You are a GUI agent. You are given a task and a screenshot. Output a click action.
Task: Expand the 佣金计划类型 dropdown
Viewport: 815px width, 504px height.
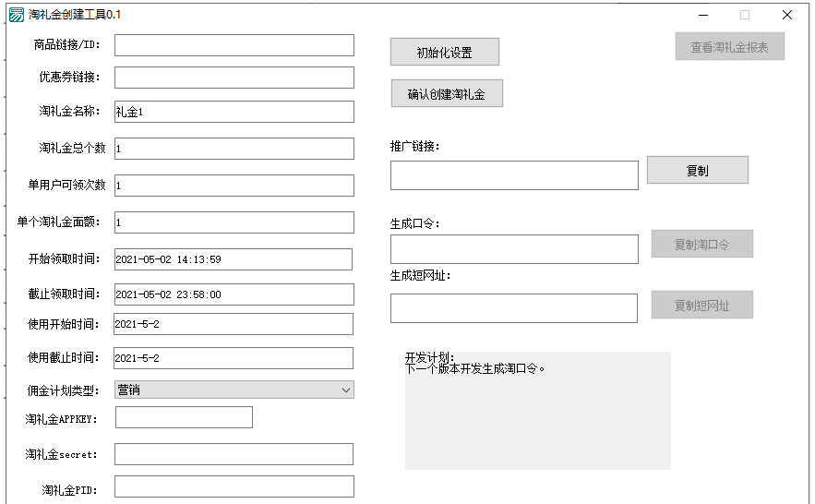pyautogui.click(x=234, y=390)
